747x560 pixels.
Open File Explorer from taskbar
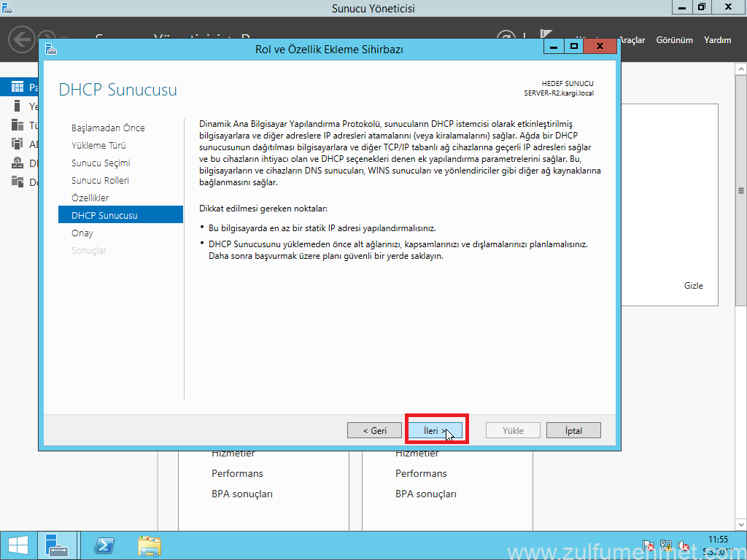pos(150,545)
